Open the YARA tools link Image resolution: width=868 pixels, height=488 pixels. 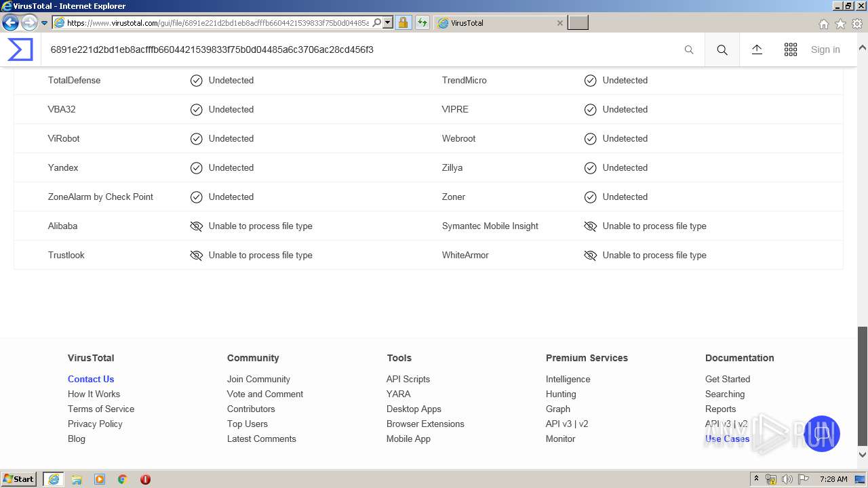pos(398,394)
